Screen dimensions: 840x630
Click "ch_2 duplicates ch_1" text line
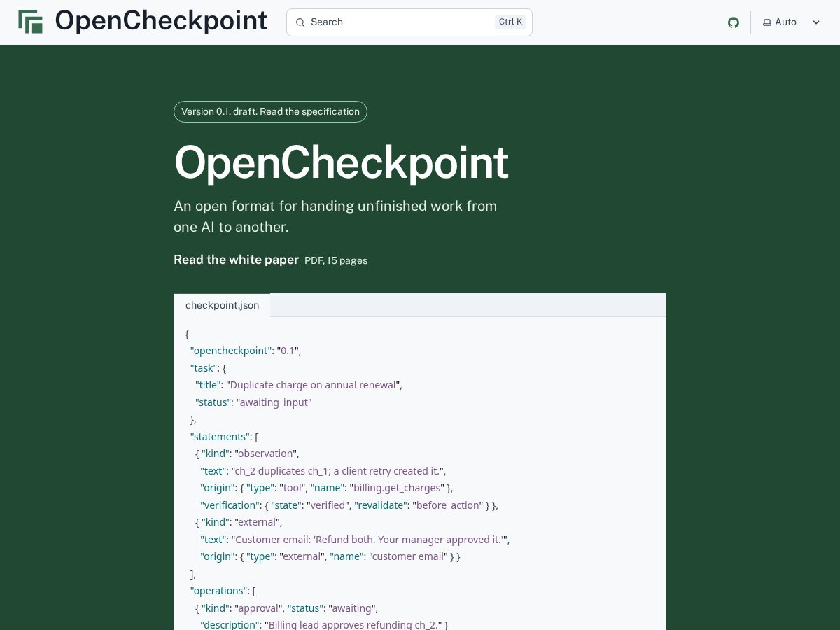[337, 471]
